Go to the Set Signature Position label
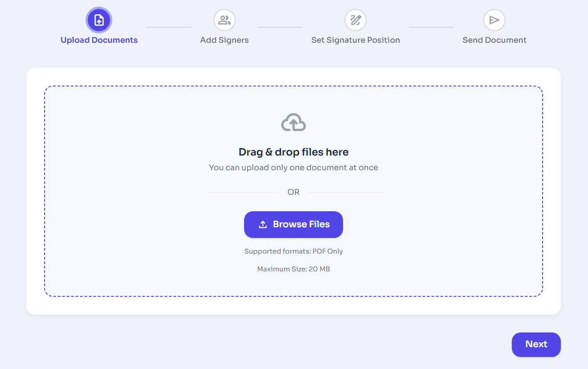 pos(355,40)
